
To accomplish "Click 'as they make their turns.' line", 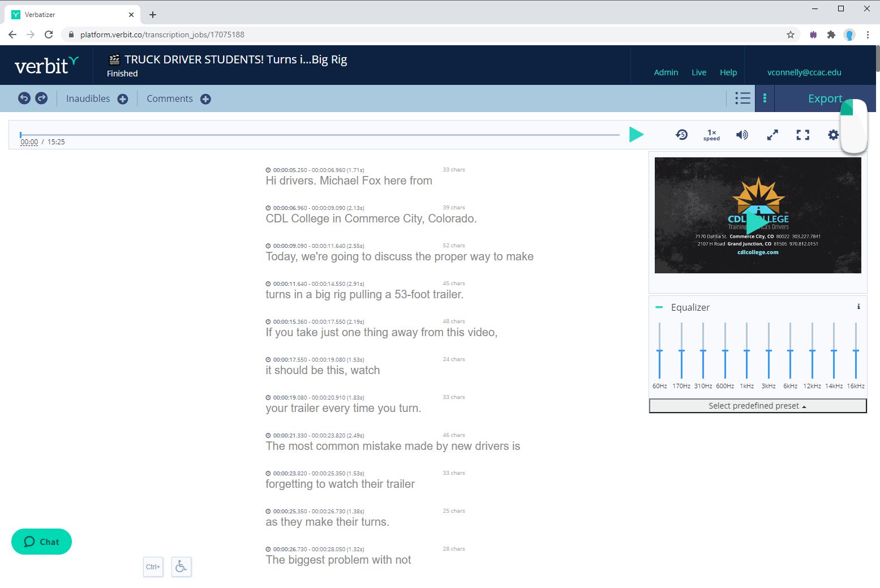I will click(x=327, y=522).
